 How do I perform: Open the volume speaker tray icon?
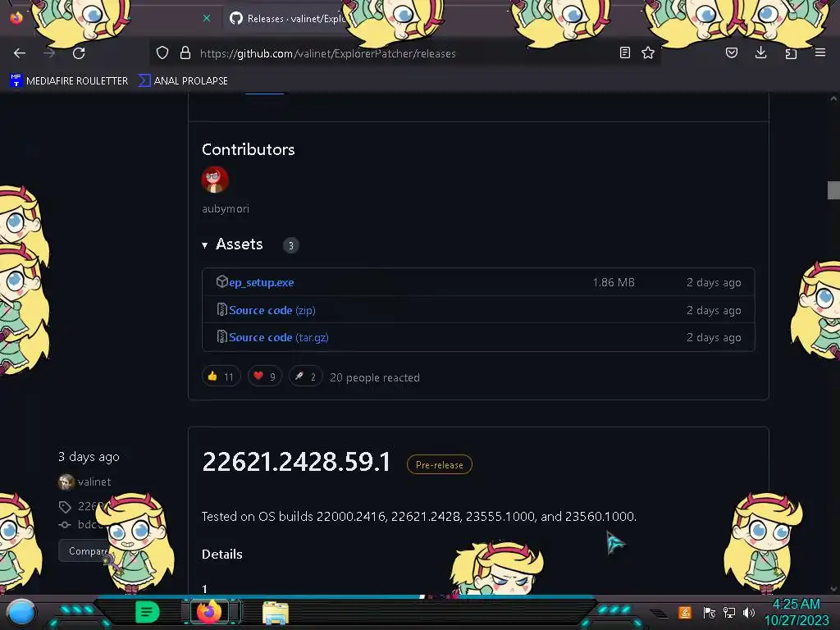pyautogui.click(x=749, y=612)
